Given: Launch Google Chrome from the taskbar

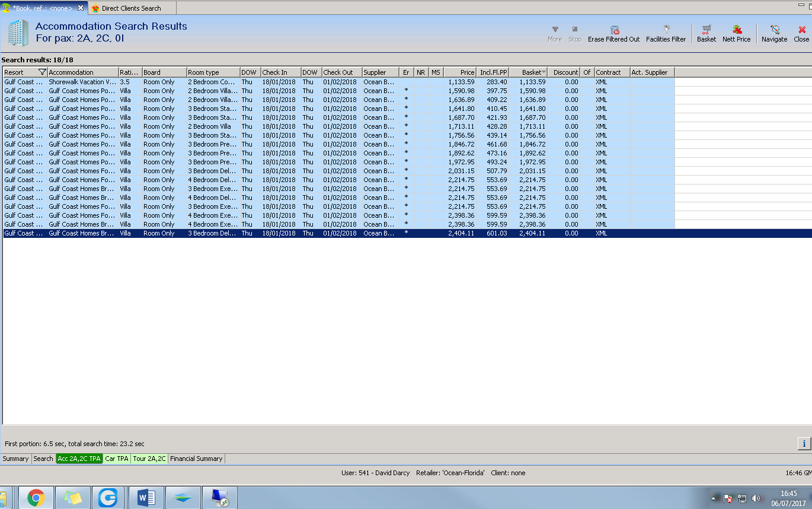Looking at the screenshot, I should tap(36, 498).
